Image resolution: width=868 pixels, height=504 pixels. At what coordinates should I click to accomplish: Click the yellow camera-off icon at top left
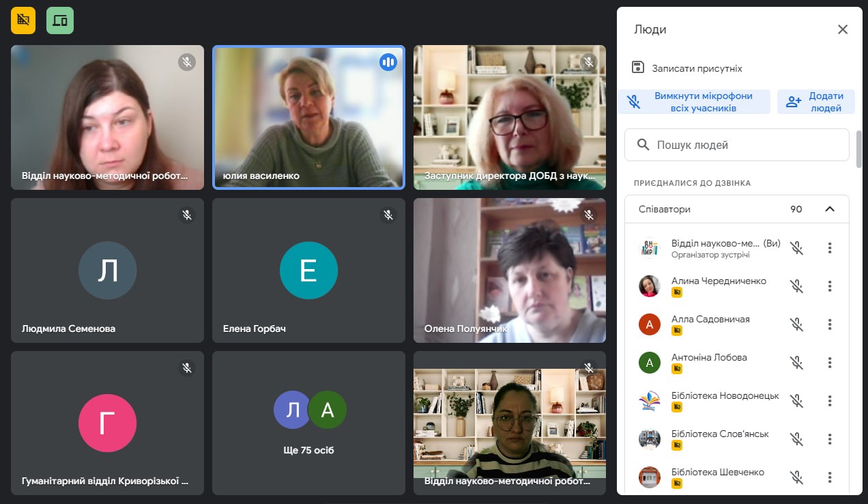click(x=23, y=20)
